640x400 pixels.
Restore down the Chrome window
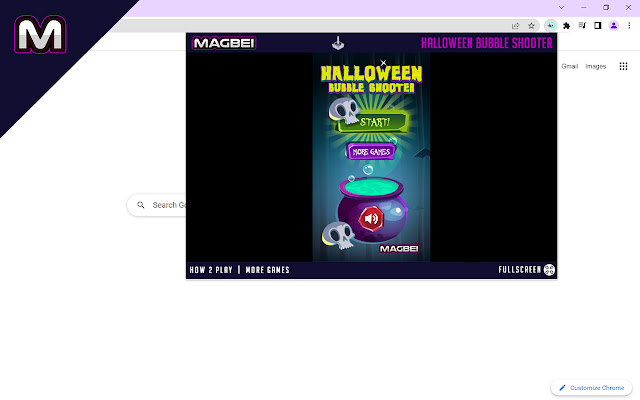606,7
